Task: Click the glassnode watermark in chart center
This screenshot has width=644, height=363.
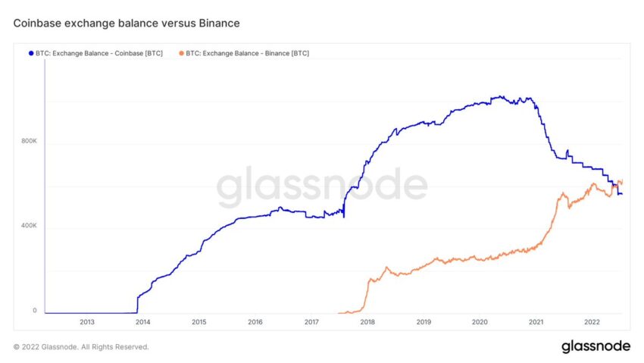Action: [322, 186]
